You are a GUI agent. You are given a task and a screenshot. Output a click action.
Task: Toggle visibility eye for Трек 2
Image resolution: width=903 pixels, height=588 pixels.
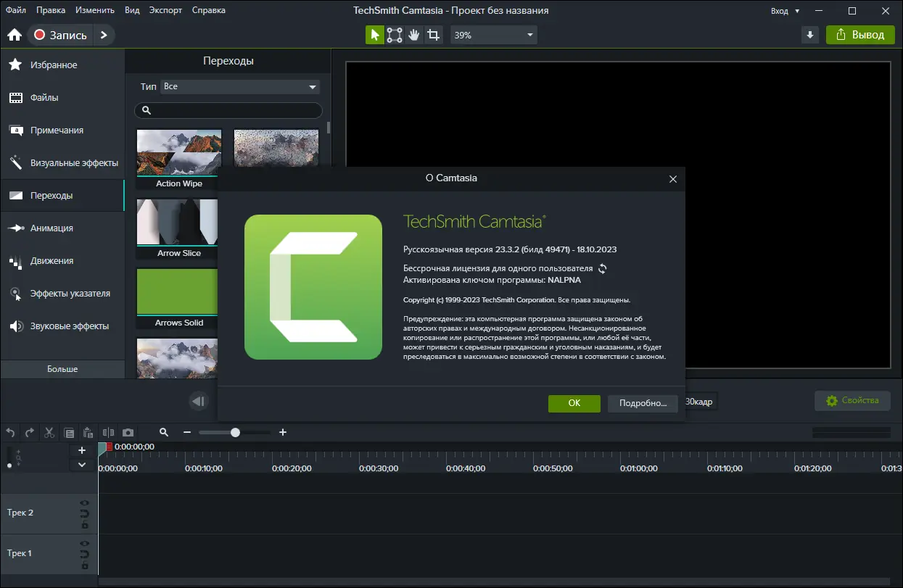click(85, 502)
